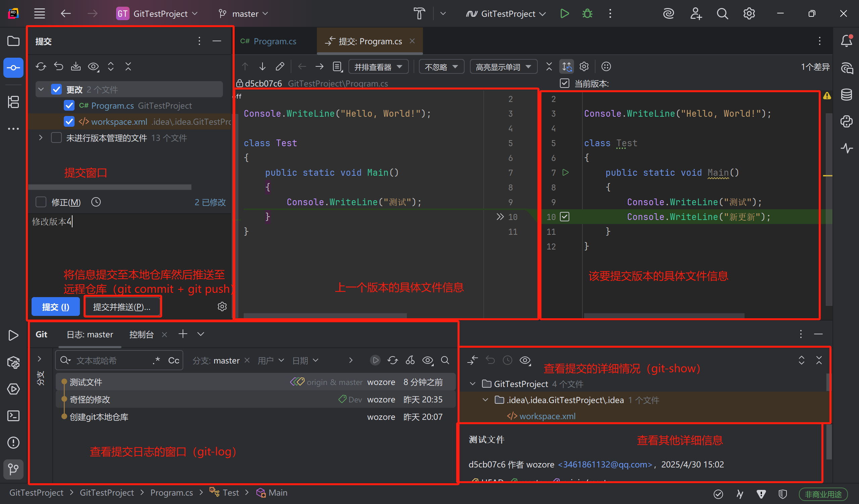This screenshot has width=859, height=504.
Task: Click the 提交并推送(P)... button
Action: click(122, 307)
